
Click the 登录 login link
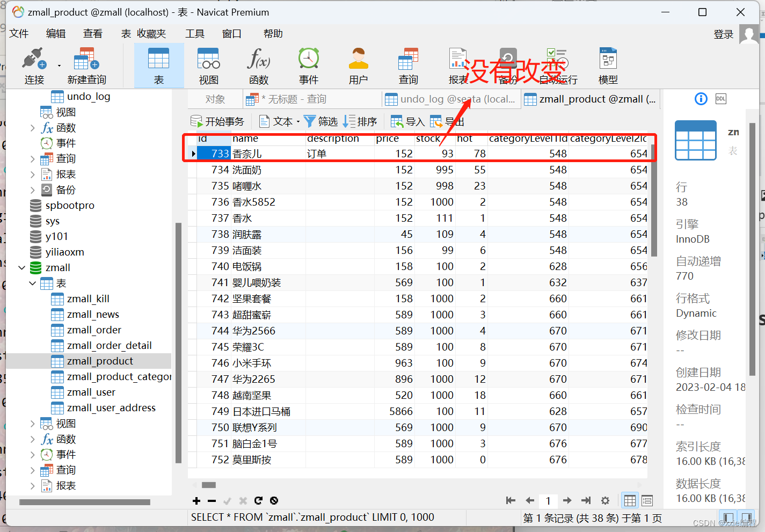724,34
